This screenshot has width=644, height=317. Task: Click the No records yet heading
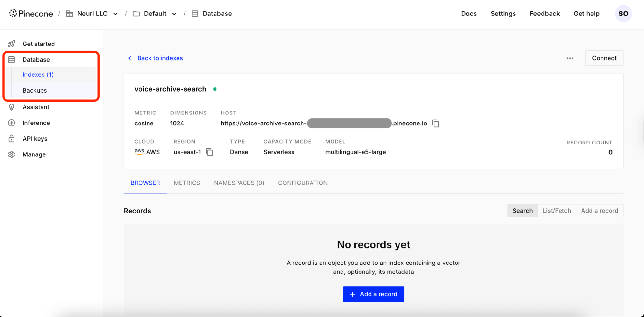373,245
